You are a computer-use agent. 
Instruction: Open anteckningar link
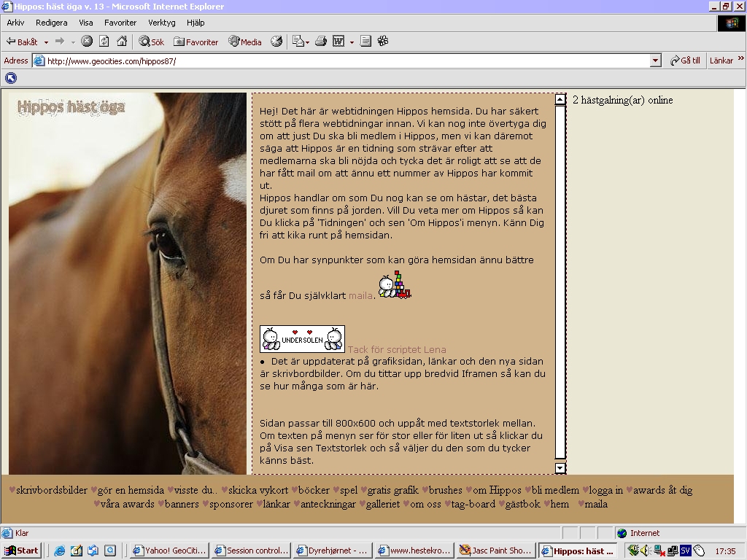[328, 504]
